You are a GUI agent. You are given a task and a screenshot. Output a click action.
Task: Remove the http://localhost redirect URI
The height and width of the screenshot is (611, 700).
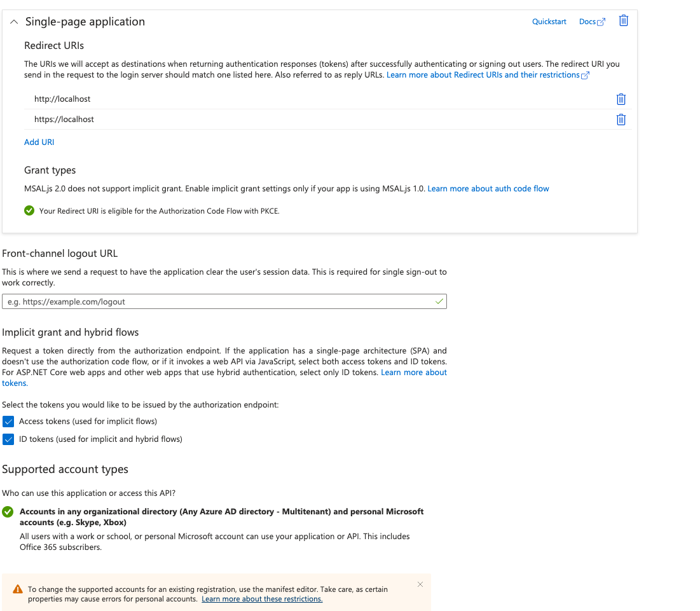[621, 99]
